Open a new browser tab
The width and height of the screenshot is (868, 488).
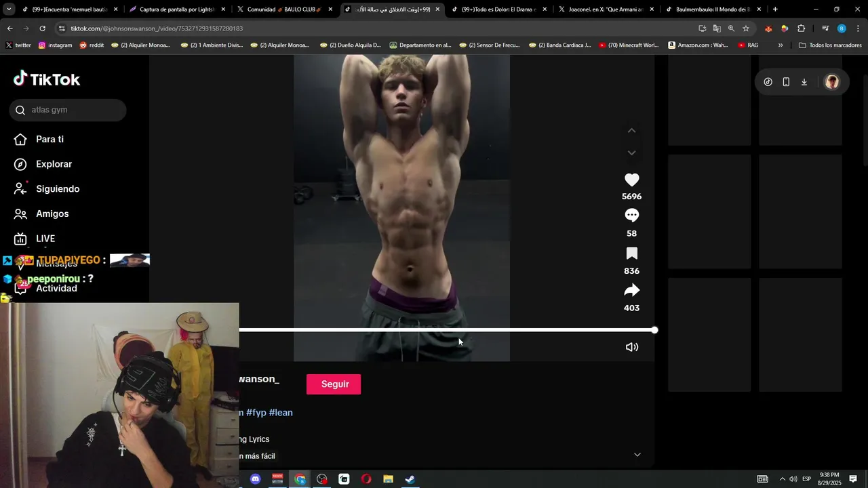pyautogui.click(x=775, y=9)
